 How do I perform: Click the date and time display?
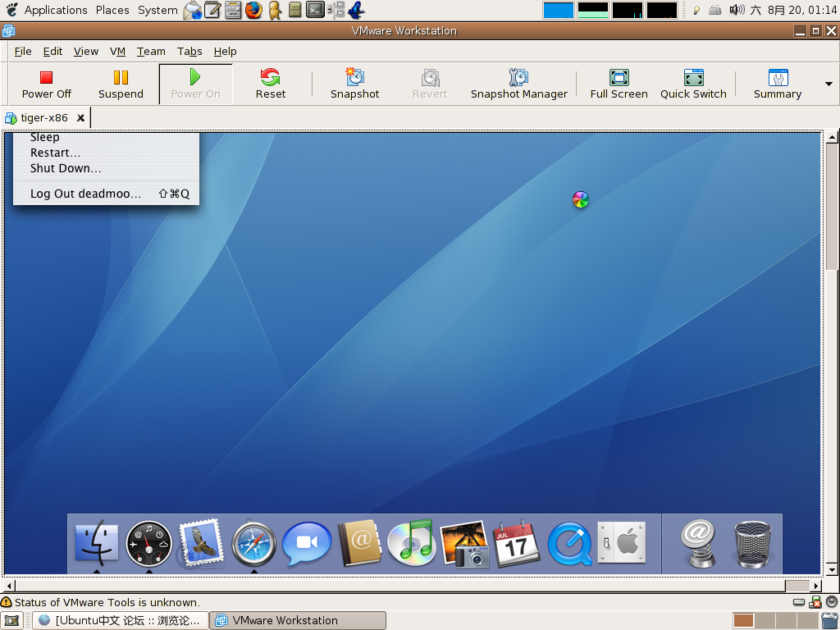point(802,10)
